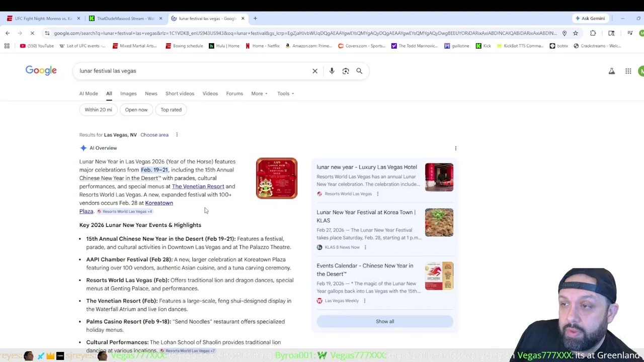Open Chrome apps grid in bookmarks bar
This screenshot has width=644, height=362.
point(7,46)
